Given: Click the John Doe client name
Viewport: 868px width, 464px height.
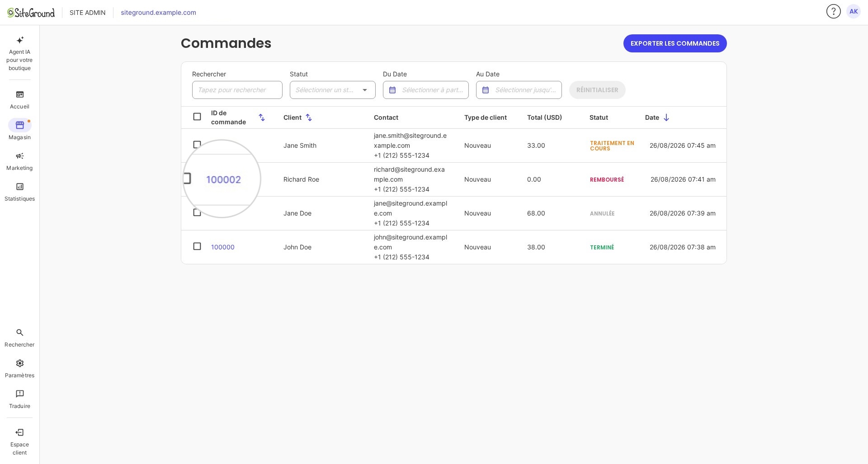Looking at the screenshot, I should (x=297, y=247).
